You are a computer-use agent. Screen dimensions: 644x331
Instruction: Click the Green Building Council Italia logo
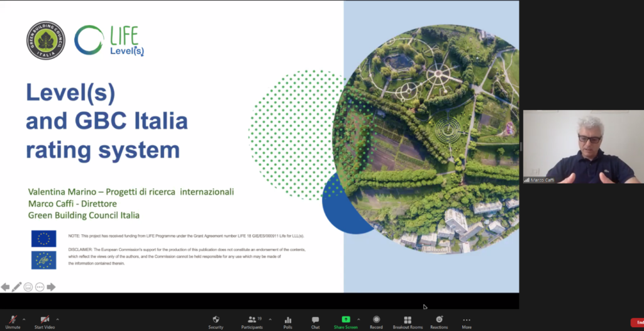tap(46, 40)
